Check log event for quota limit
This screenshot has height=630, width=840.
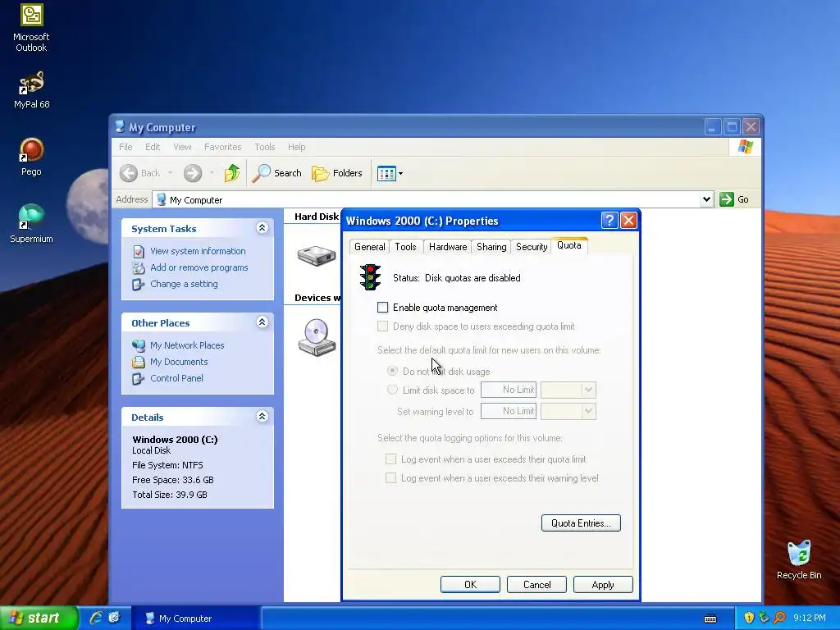[x=391, y=459]
